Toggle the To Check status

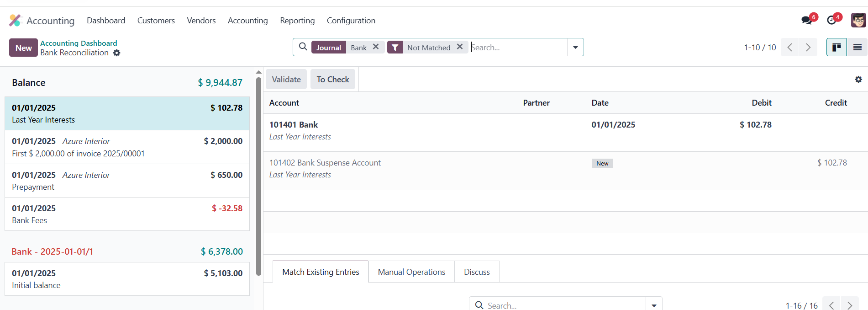(x=333, y=79)
